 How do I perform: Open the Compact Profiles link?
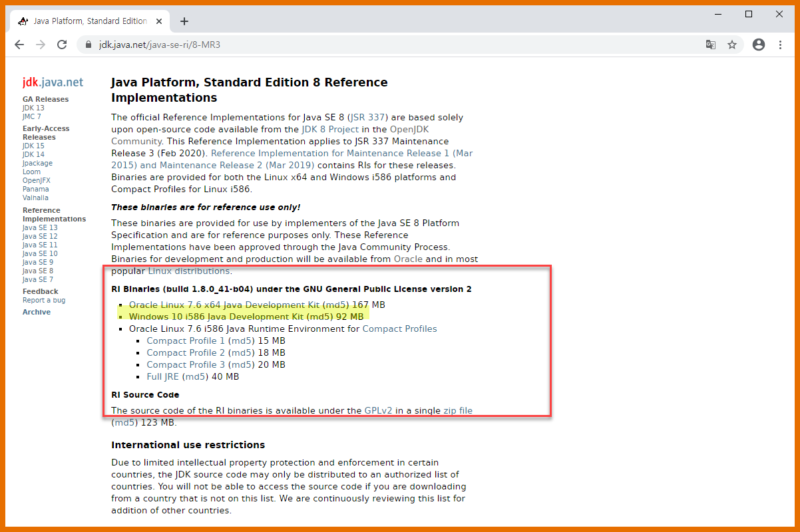pos(399,329)
